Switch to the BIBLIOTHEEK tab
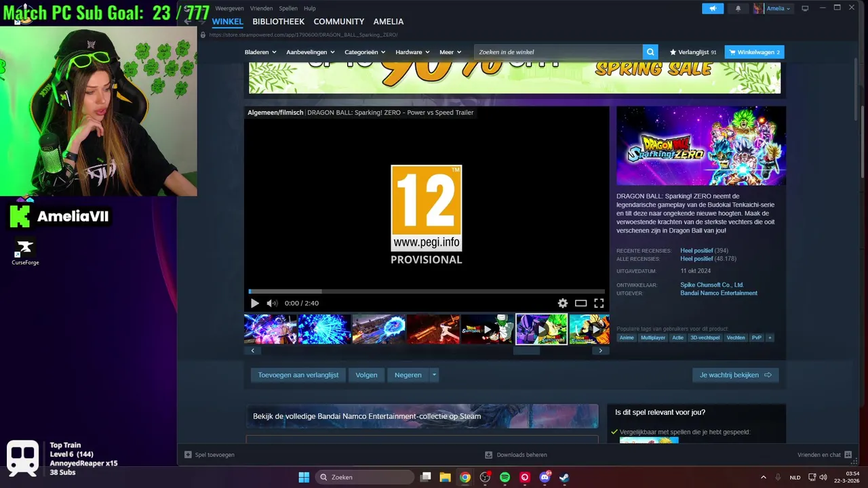 click(x=279, y=22)
